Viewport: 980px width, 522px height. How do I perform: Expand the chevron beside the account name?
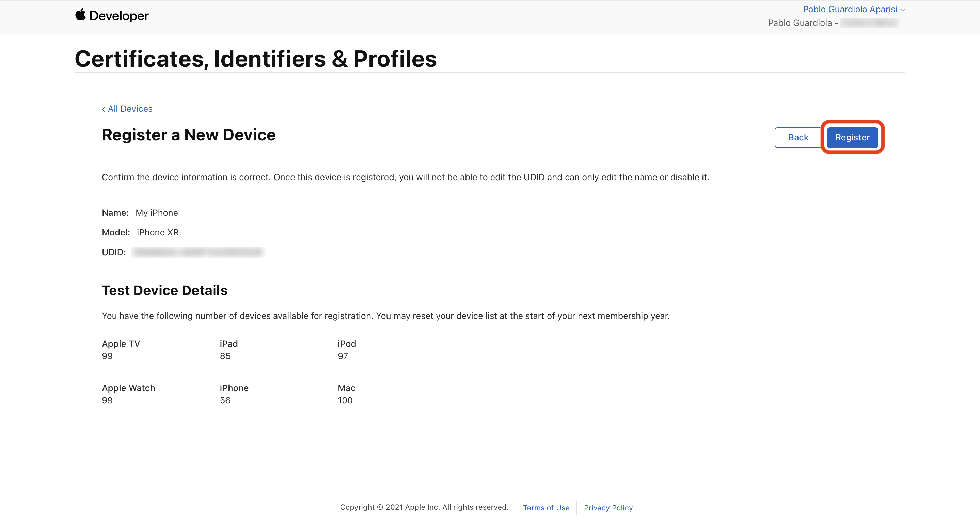click(902, 10)
